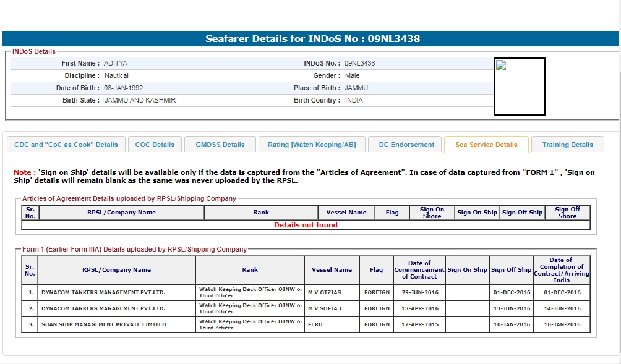Select the SHAN SHIP MANAGEMENT PRIVATE LIMITED row
Viewport: 621px width, 364px height.
pyautogui.click(x=103, y=324)
